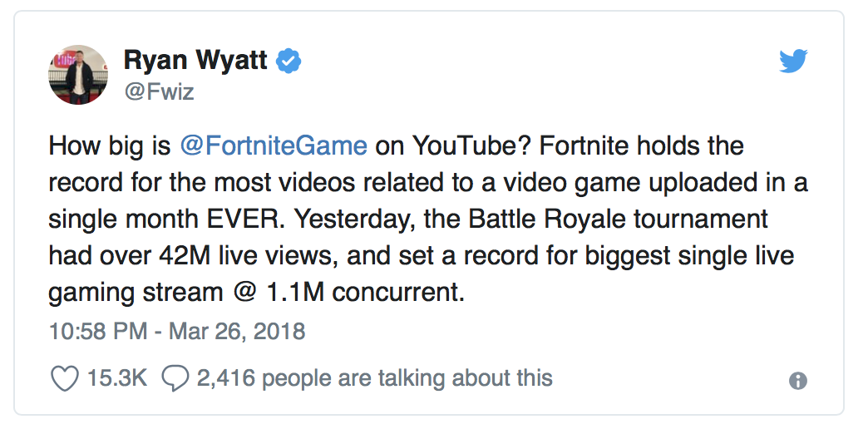This screenshot has height=429, width=868.
Task: Click "Battle Royale tournament" in the tweet
Action: pos(619,219)
